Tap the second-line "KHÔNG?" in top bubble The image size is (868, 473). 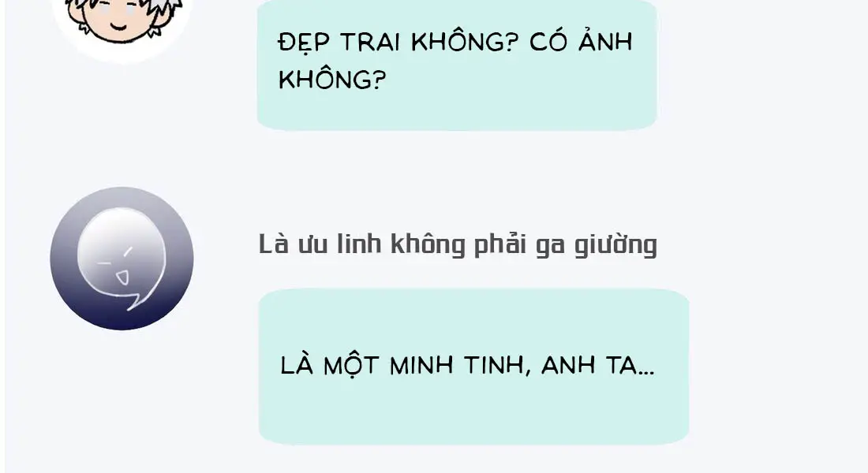[x=331, y=80]
